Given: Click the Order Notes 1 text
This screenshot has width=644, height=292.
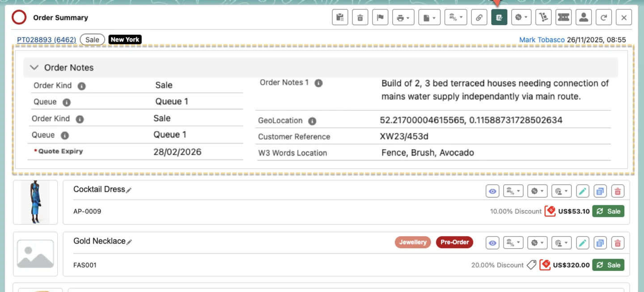Looking at the screenshot, I should [495, 90].
